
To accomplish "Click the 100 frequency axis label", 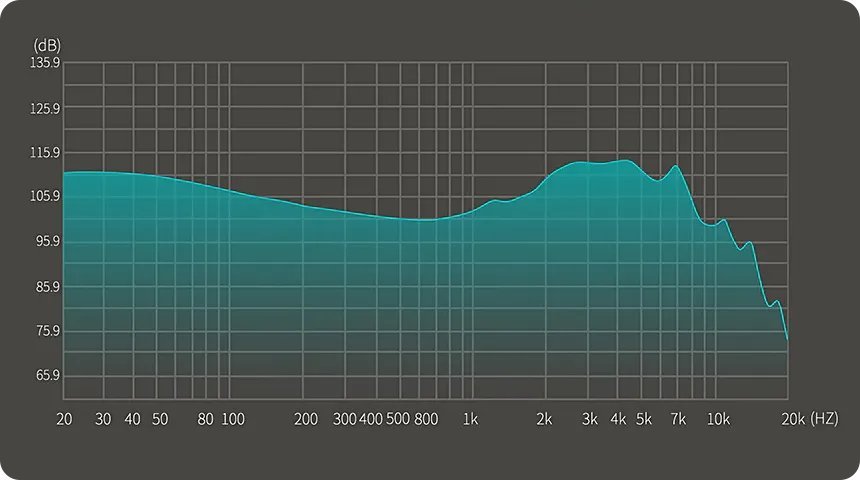I will 233,419.
